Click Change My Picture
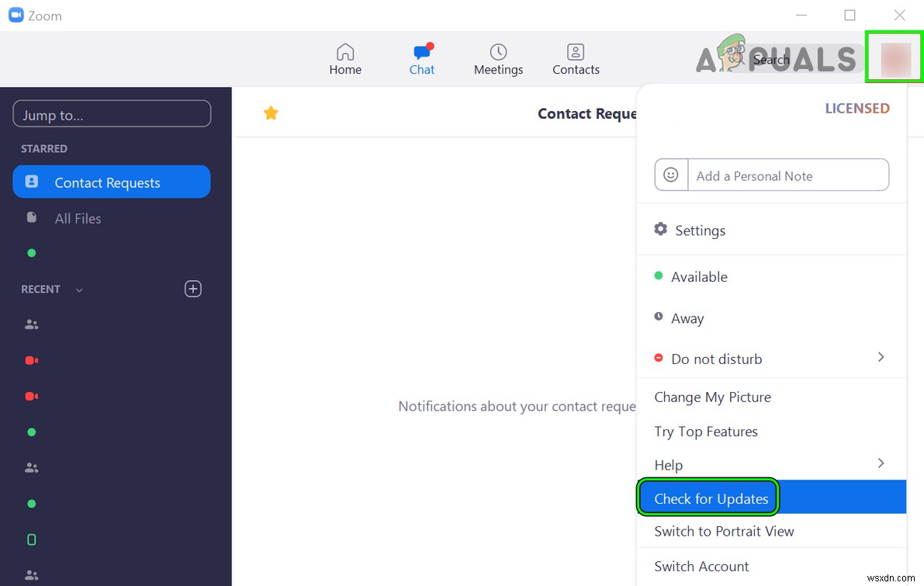 point(712,397)
